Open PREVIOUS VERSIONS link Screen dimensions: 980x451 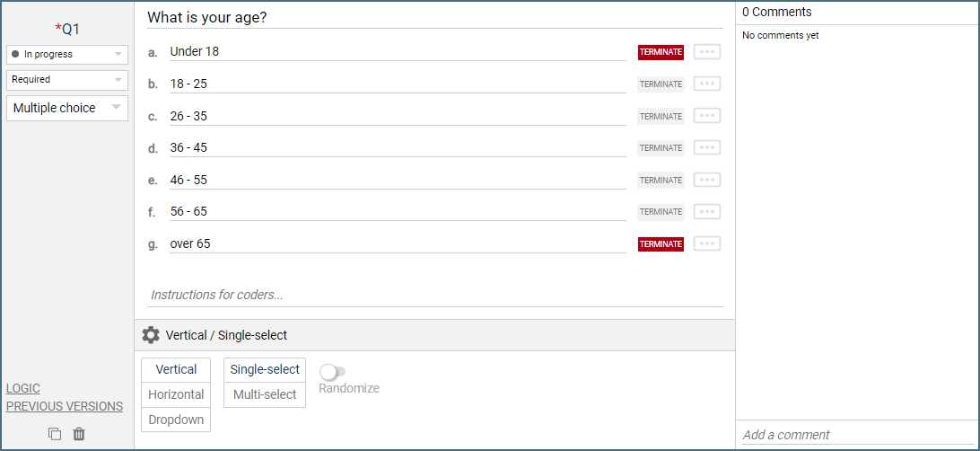pyautogui.click(x=65, y=407)
